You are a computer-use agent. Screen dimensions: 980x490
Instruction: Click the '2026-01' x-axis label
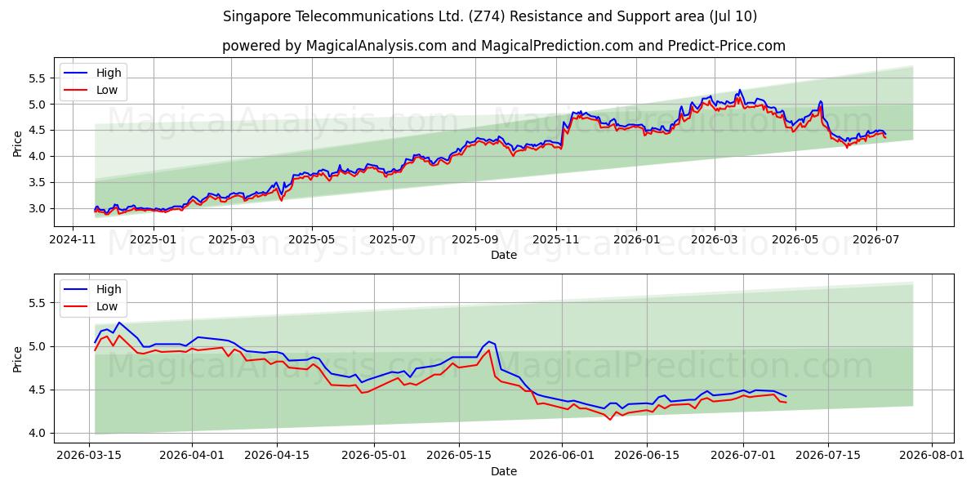pos(636,239)
